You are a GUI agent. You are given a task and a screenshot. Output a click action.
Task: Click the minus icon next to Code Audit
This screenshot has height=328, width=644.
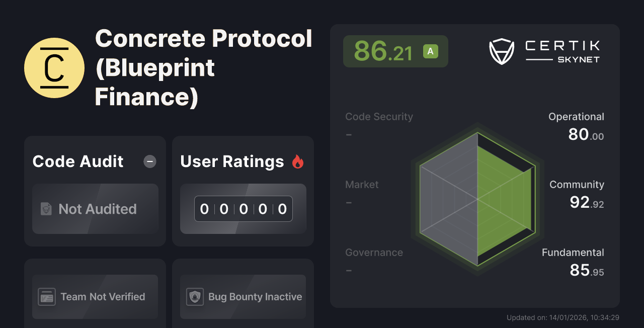pos(149,161)
